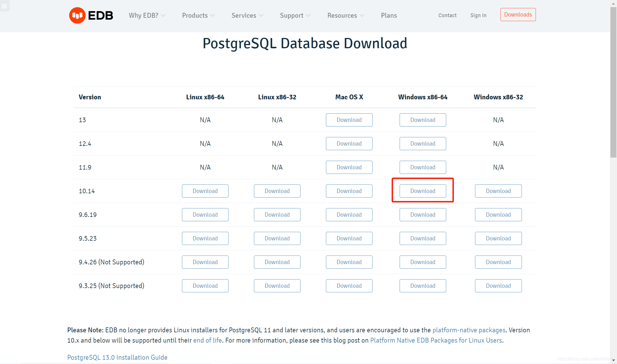Expand the Products menu
Screen dimensions: 617x364
pos(198,15)
